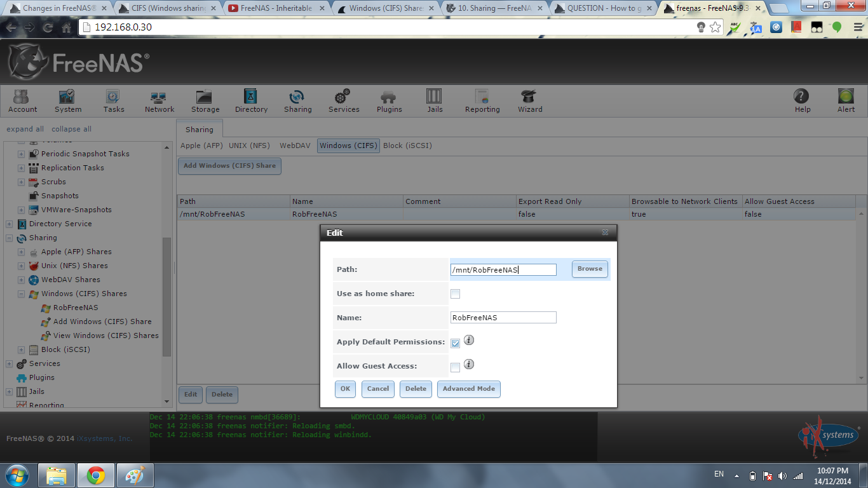Click the Name input field
Image resolution: width=868 pixels, height=488 pixels.
point(503,317)
